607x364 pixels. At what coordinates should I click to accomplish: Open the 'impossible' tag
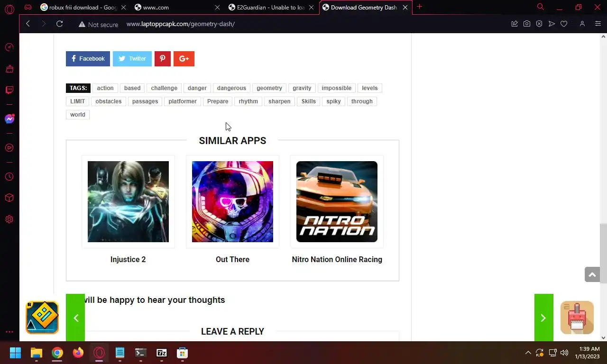[337, 88]
